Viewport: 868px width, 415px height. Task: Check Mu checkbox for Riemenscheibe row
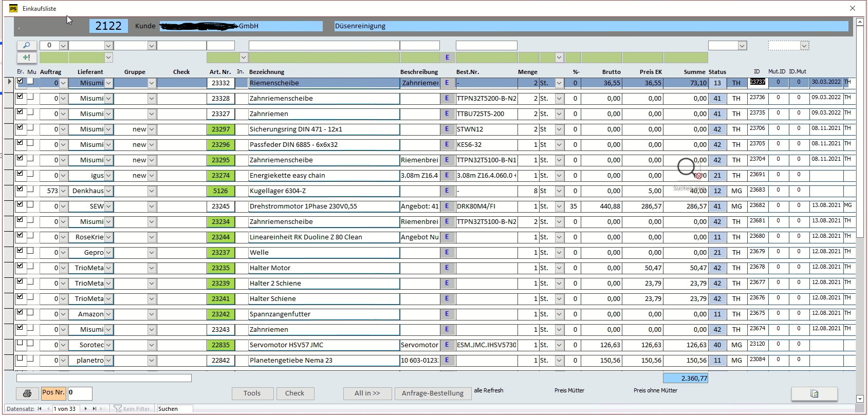[x=30, y=81]
